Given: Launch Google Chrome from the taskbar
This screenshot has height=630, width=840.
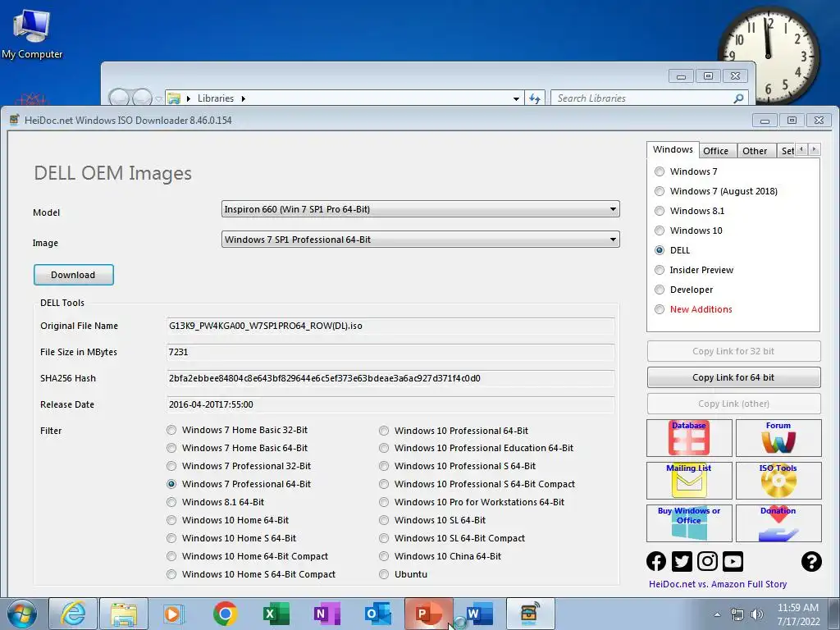Looking at the screenshot, I should point(225,614).
